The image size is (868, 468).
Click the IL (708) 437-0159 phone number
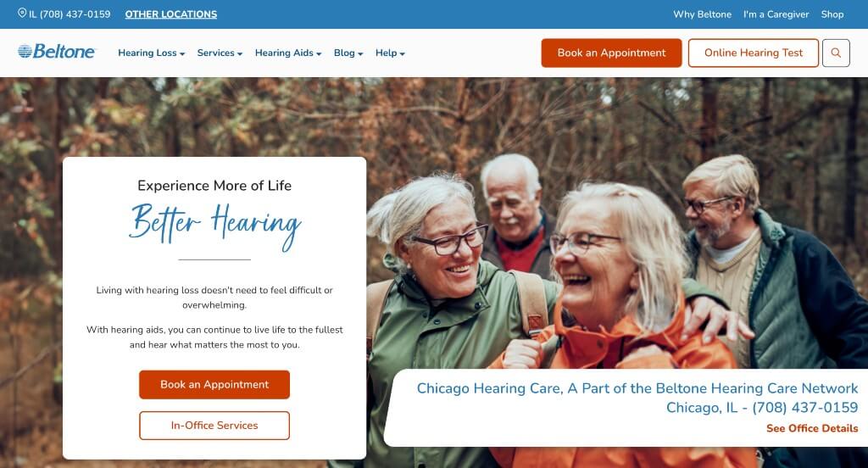click(x=70, y=14)
